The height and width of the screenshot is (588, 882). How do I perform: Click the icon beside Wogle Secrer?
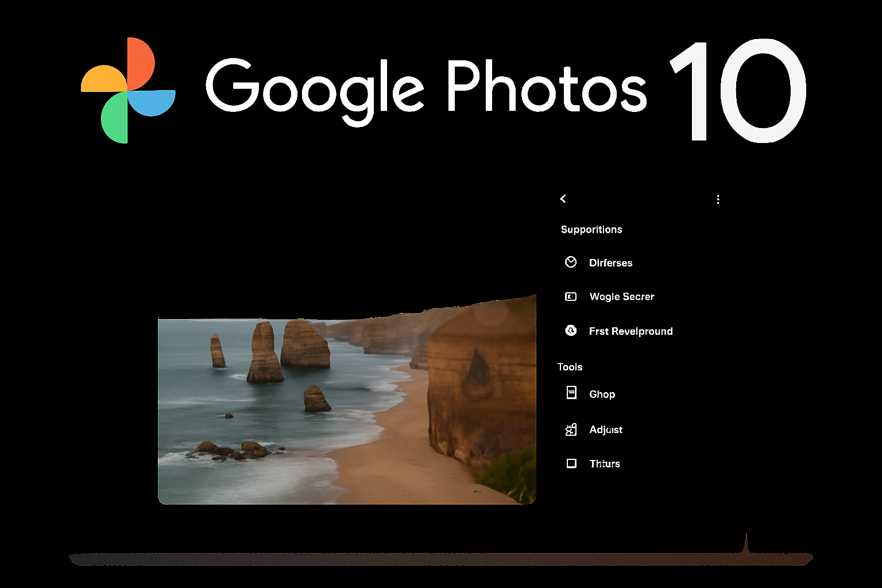(x=570, y=297)
